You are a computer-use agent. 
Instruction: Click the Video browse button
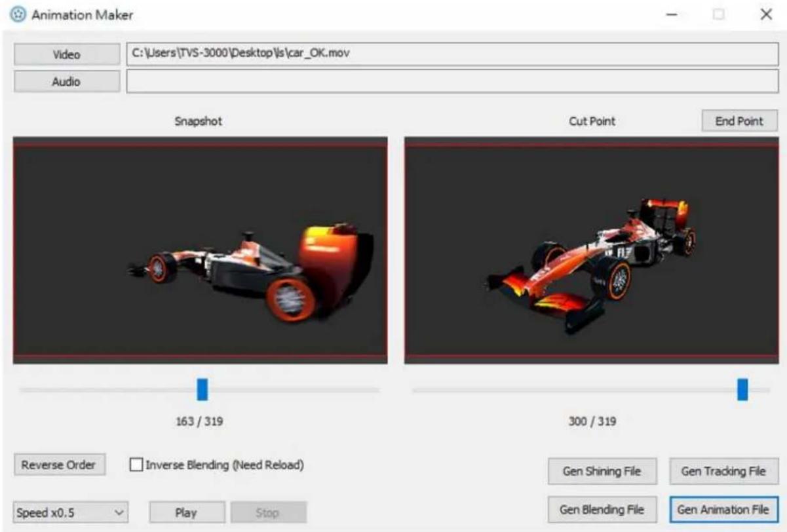[x=67, y=54]
